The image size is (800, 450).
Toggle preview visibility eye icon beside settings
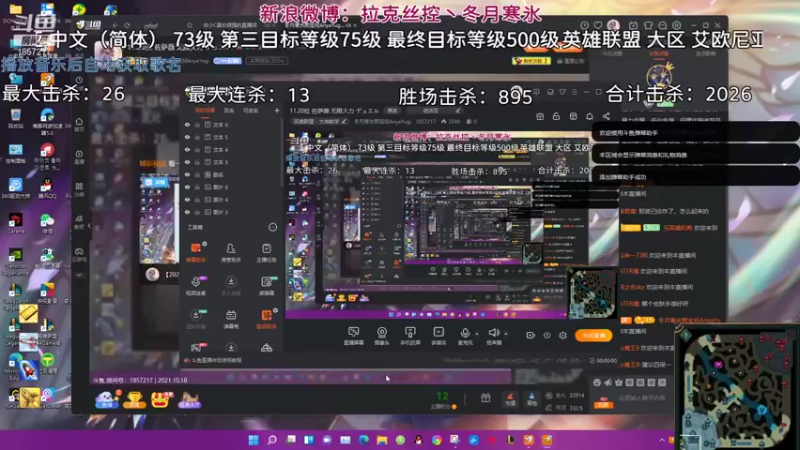[x=547, y=335]
